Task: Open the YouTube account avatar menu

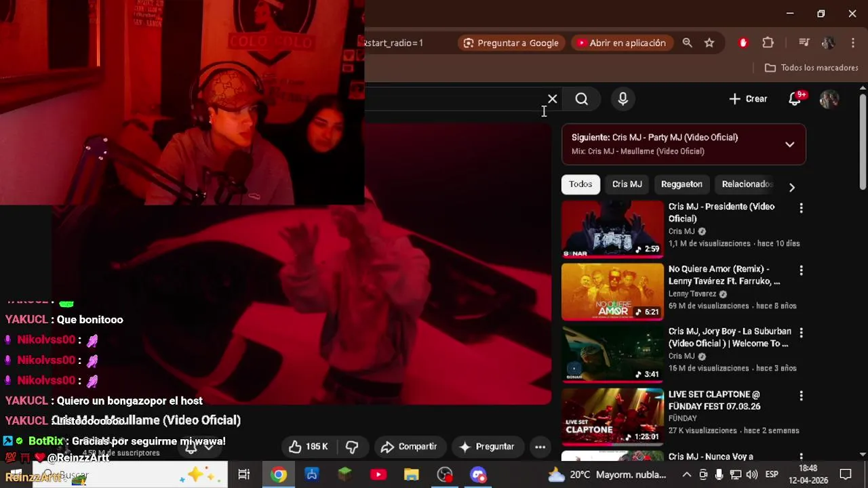Action: [x=829, y=99]
